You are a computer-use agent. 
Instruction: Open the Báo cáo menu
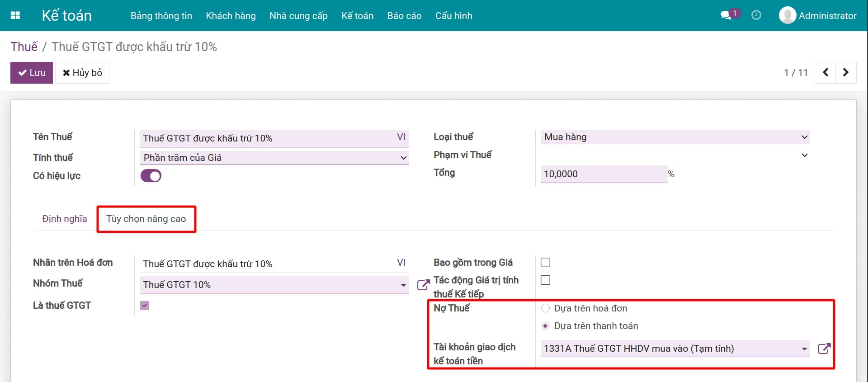(404, 16)
